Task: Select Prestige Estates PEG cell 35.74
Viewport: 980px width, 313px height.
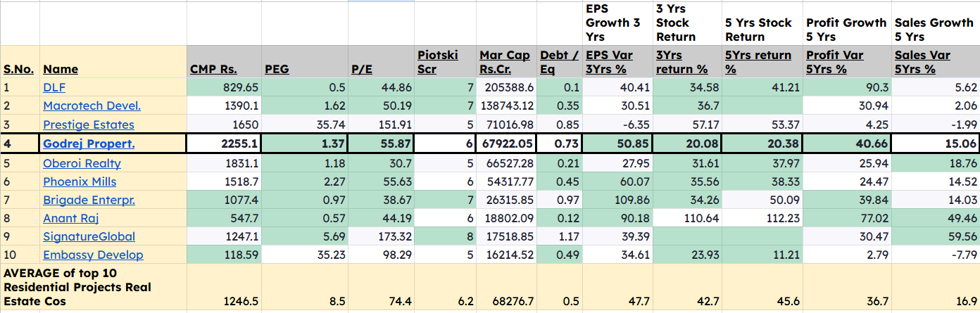Action: 305,124
